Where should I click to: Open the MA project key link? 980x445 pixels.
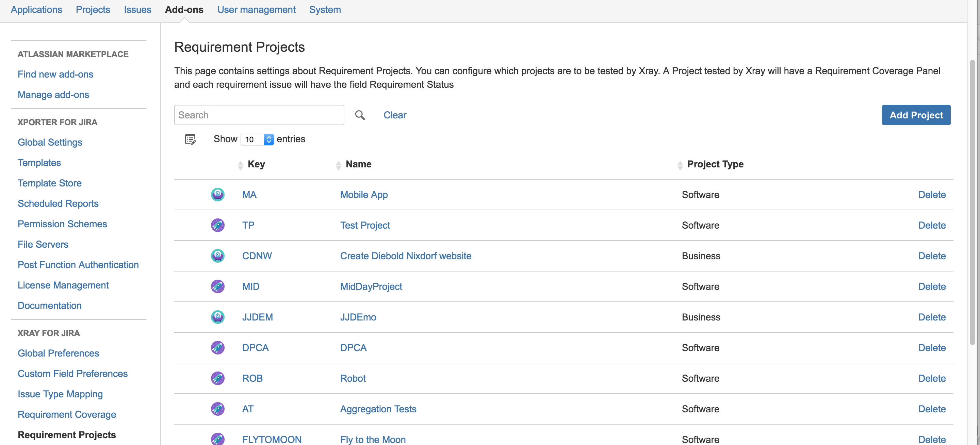click(x=249, y=194)
